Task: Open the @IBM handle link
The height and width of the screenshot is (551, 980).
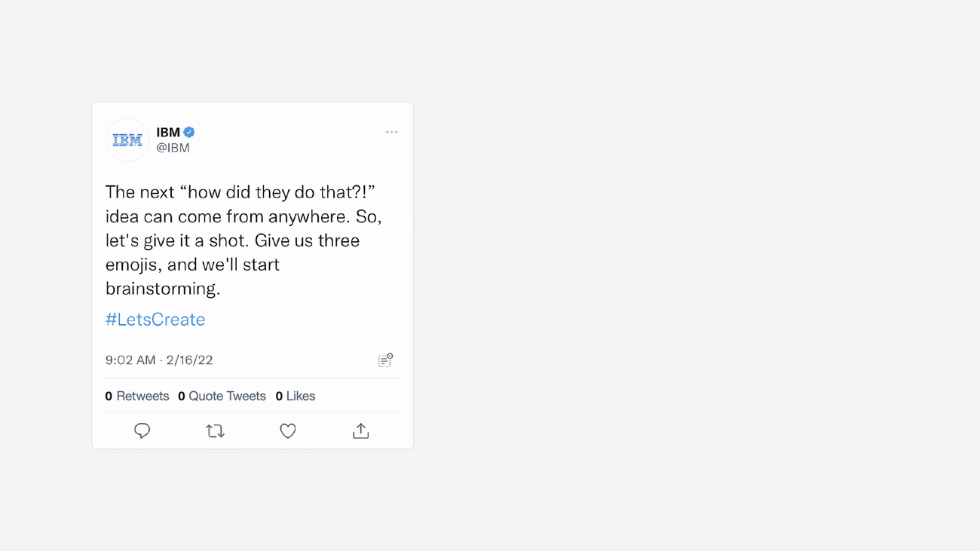Action: point(173,148)
